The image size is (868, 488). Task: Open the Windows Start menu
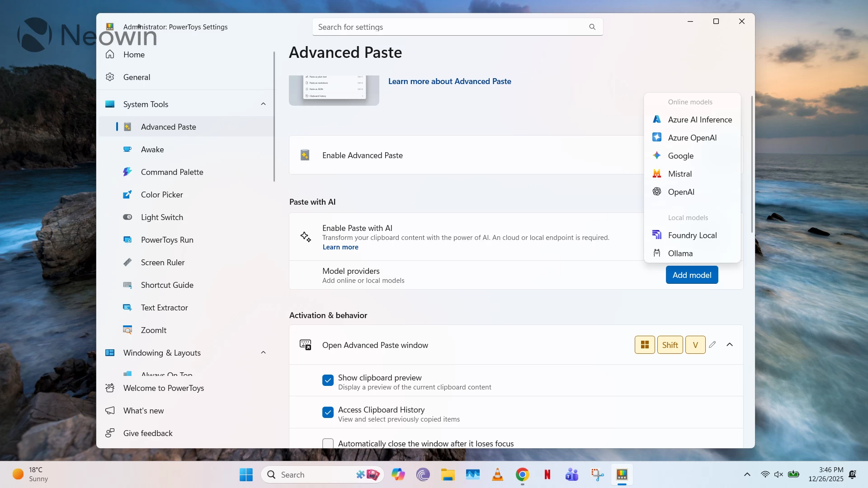pyautogui.click(x=246, y=475)
